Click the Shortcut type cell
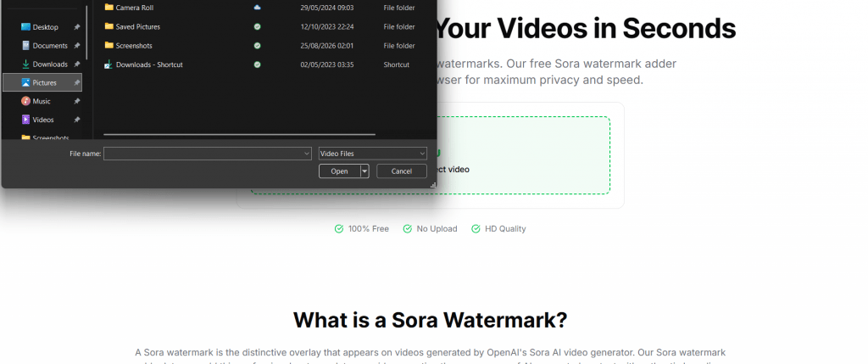Viewport: 868px width, 364px height. pos(397,64)
